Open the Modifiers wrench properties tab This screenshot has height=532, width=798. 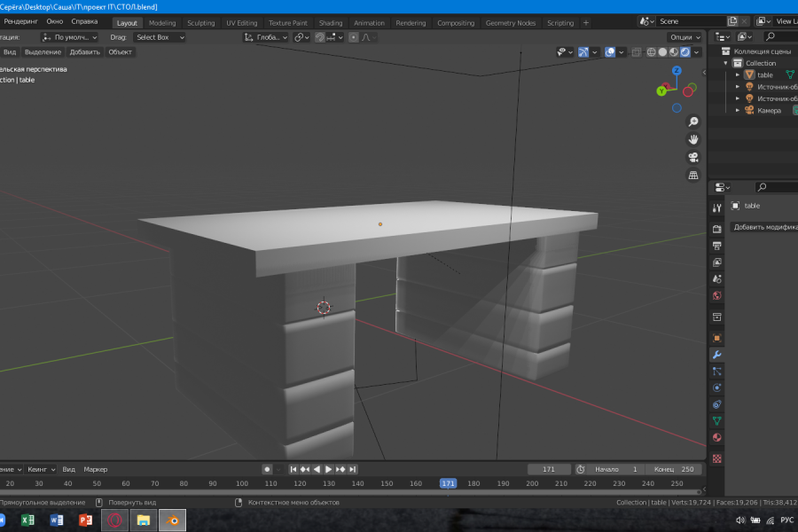click(717, 355)
